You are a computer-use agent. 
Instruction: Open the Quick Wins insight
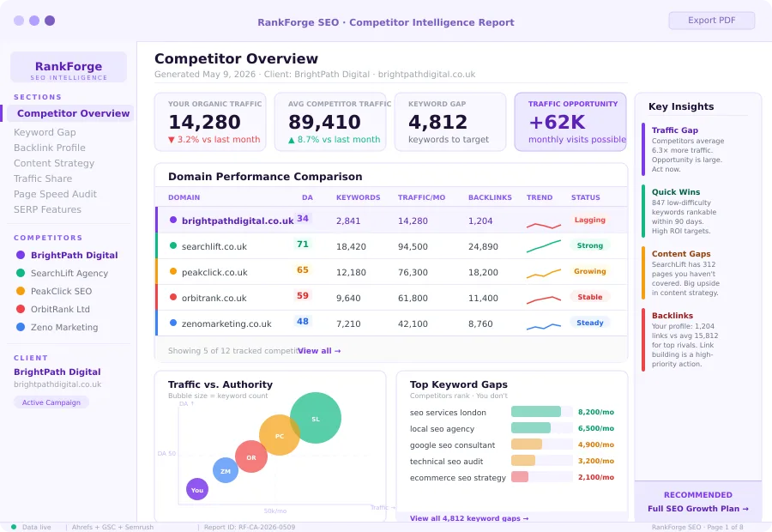click(x=696, y=211)
